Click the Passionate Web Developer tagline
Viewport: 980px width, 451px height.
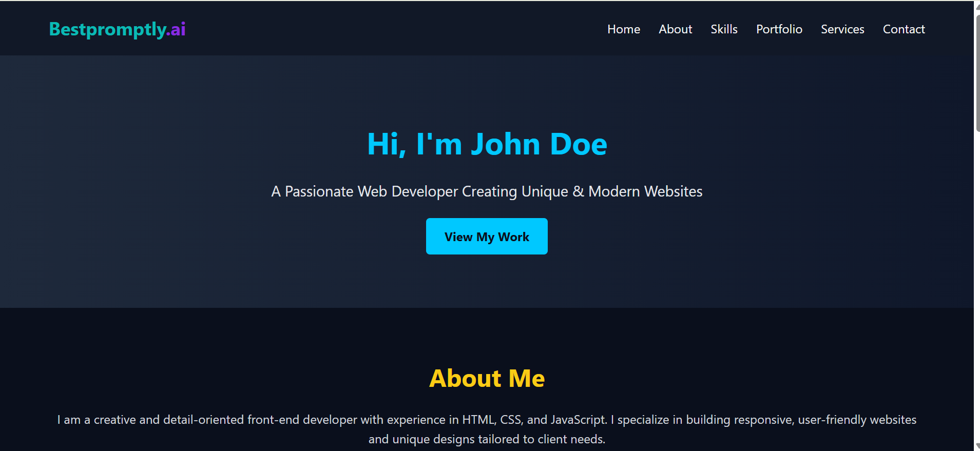click(x=486, y=191)
